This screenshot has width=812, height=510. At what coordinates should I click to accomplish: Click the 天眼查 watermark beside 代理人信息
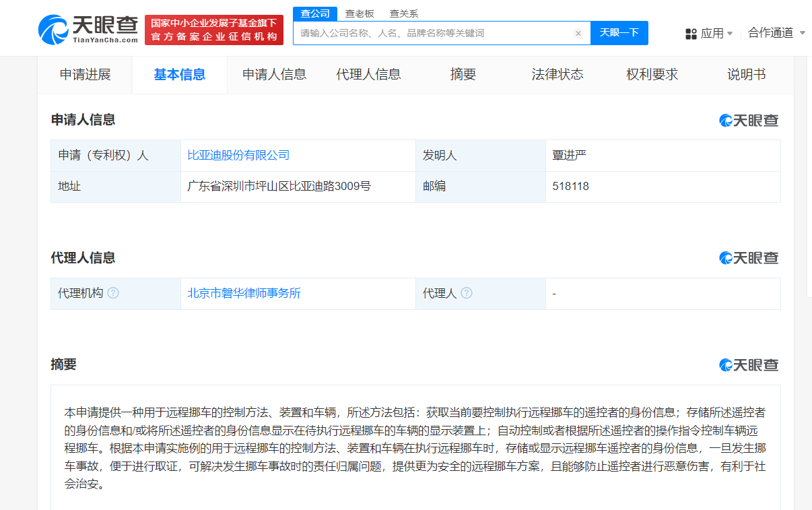(748, 257)
